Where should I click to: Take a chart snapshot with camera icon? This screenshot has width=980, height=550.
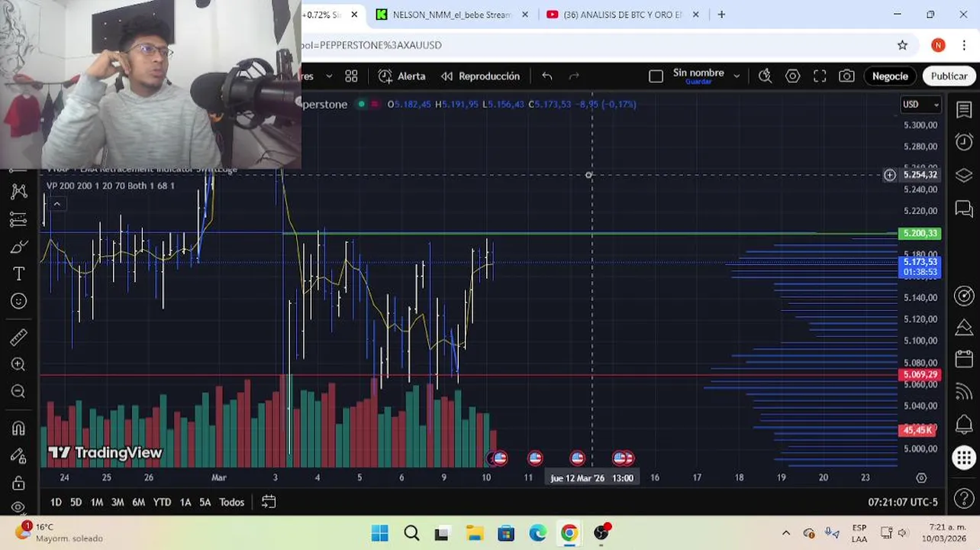point(846,76)
